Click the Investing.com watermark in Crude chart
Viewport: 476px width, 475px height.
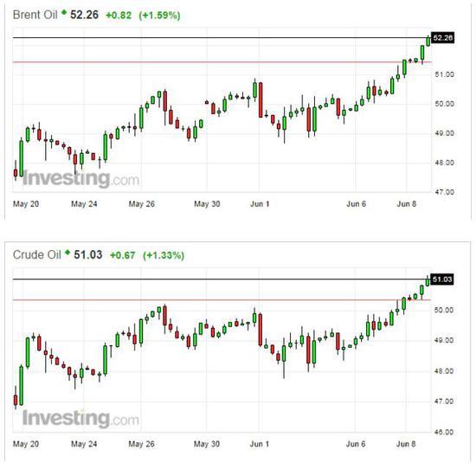pos(80,419)
